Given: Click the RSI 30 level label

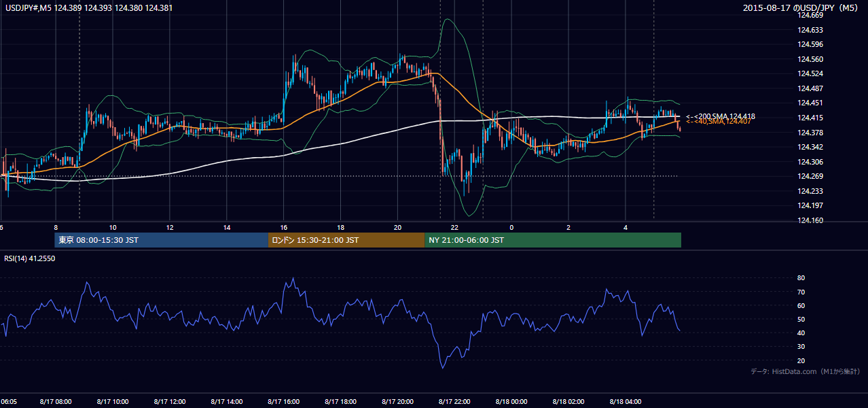Looking at the screenshot, I should pyautogui.click(x=801, y=347).
